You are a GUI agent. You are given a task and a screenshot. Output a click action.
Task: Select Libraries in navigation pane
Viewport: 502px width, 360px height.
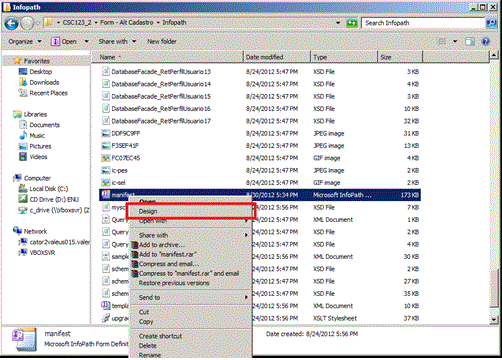[30, 114]
